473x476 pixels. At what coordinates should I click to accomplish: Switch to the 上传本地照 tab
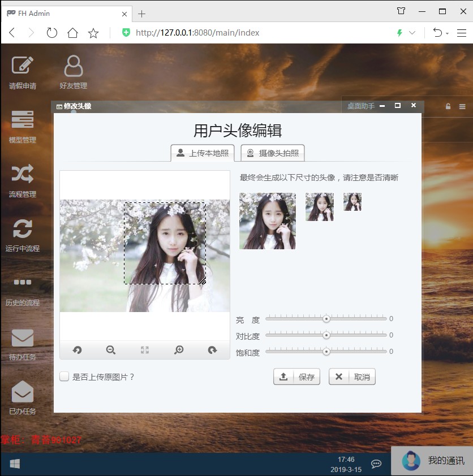[203, 153]
